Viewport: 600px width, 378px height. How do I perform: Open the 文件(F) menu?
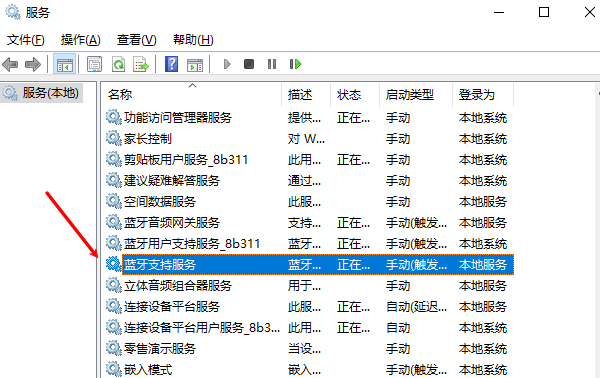[x=26, y=40]
